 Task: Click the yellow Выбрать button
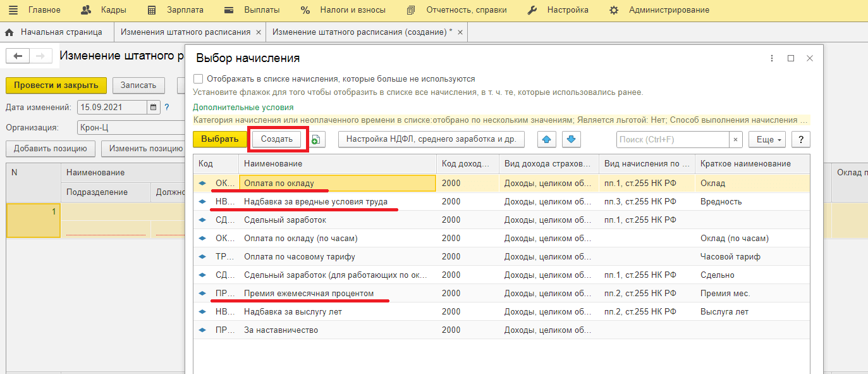[x=219, y=140]
